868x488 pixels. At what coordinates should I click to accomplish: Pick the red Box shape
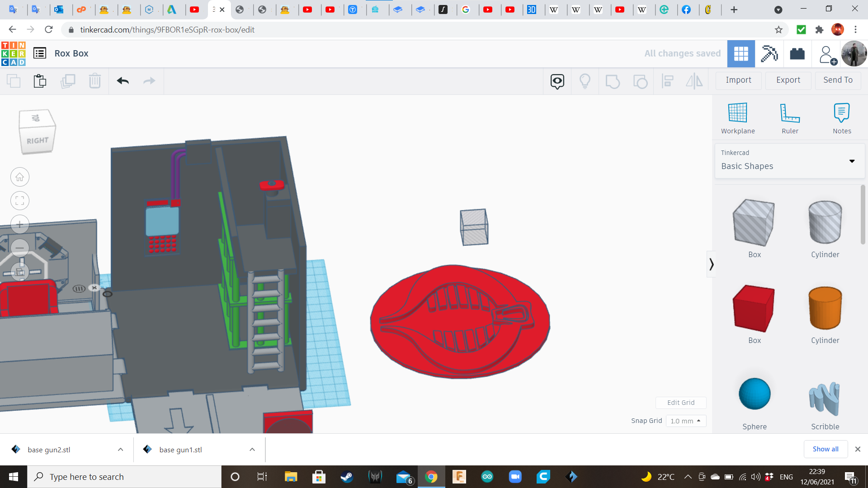click(x=754, y=309)
